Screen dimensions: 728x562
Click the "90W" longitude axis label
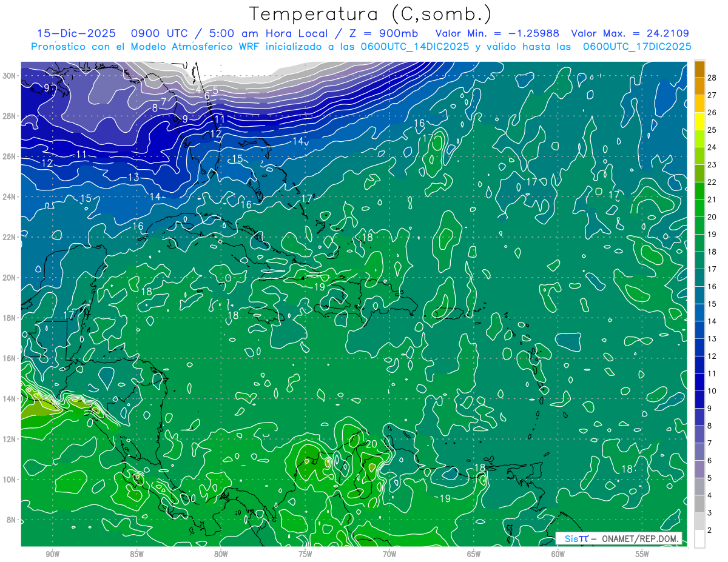[x=52, y=554]
